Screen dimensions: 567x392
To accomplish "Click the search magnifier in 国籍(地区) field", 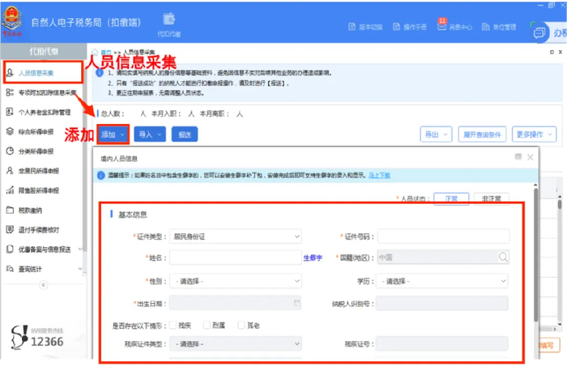I will click(x=503, y=257).
